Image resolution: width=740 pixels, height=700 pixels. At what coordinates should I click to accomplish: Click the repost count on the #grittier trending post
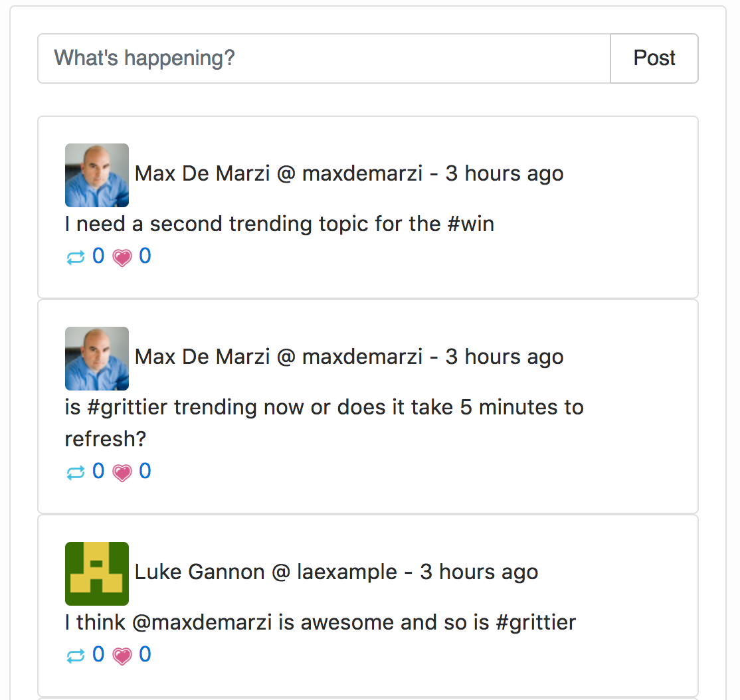coord(98,471)
